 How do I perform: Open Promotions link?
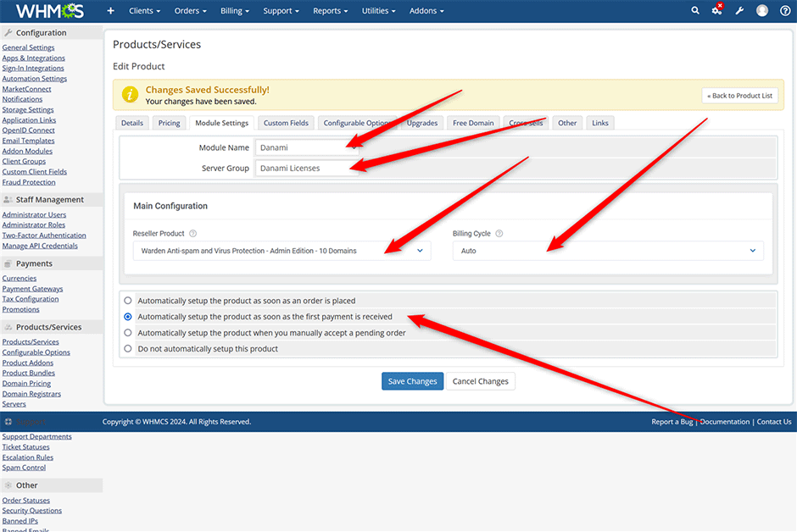(x=20, y=309)
